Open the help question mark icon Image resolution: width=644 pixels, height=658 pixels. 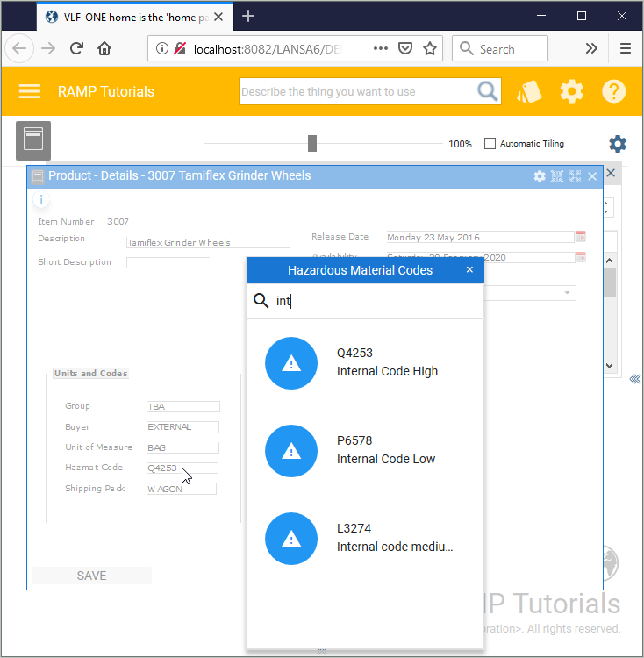614,91
